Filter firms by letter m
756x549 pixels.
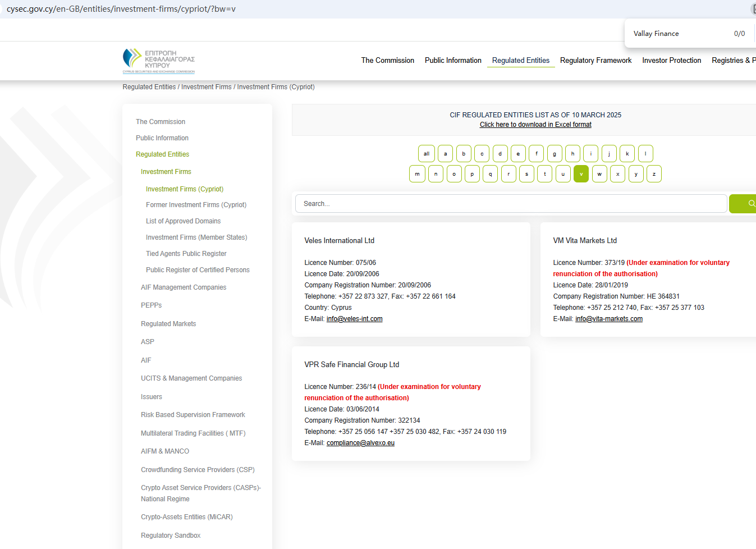pos(417,174)
